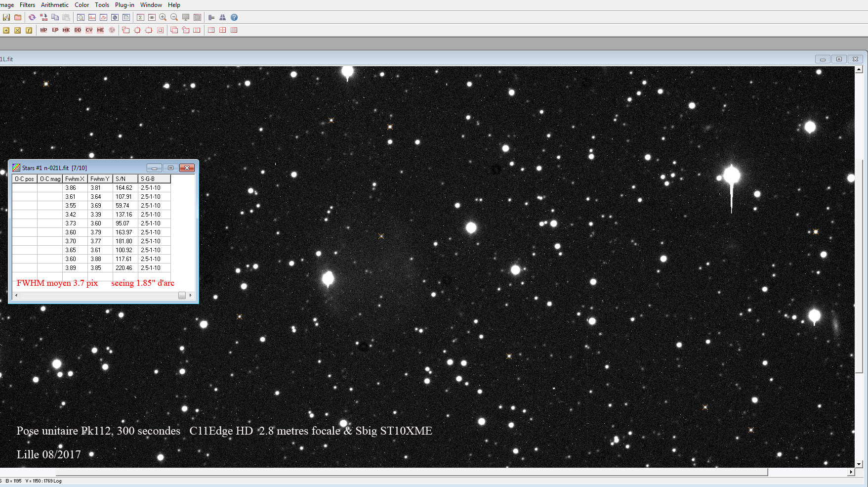The width and height of the screenshot is (868, 487).
Task: Click the status bar value V = 1150 : 1769 Log
Action: (43, 481)
